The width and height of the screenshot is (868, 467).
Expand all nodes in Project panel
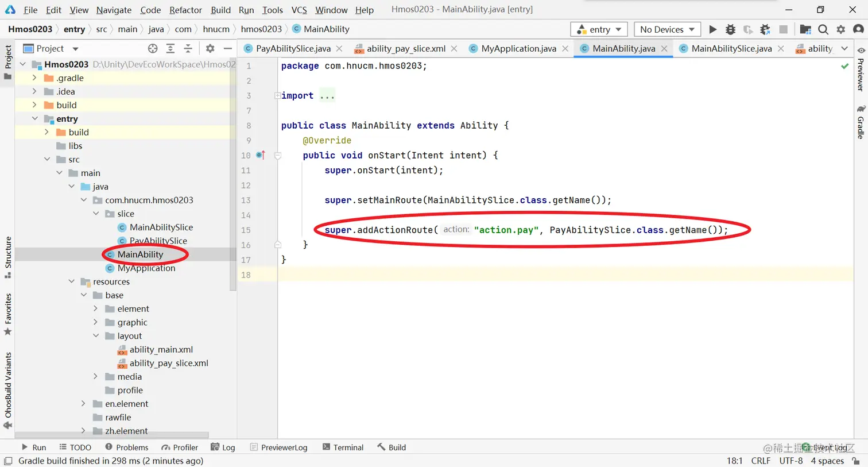170,48
